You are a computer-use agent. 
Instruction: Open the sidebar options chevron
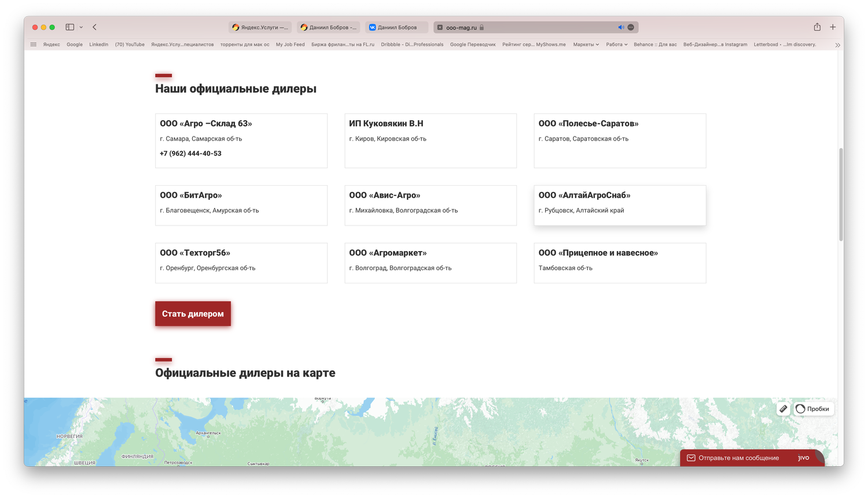(81, 27)
